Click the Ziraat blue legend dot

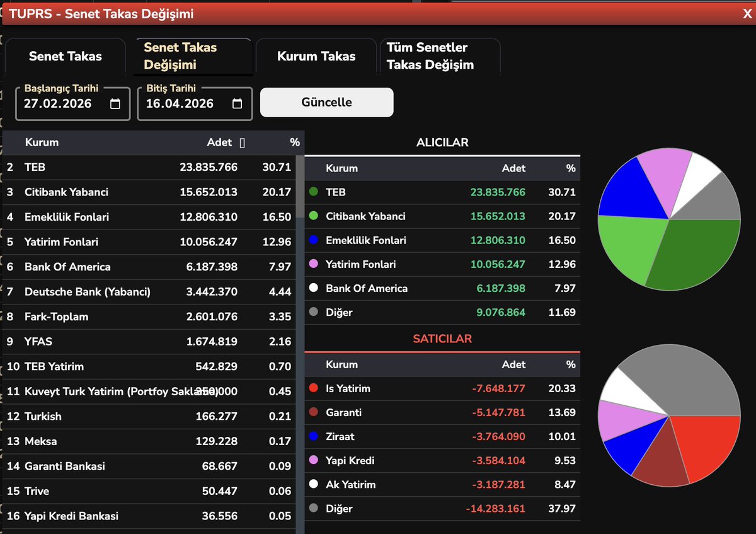coord(313,436)
